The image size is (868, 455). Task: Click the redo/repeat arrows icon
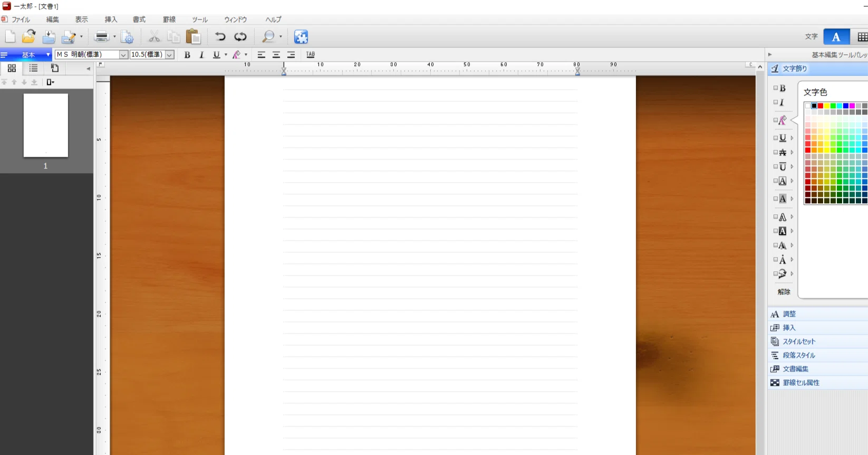(x=240, y=36)
